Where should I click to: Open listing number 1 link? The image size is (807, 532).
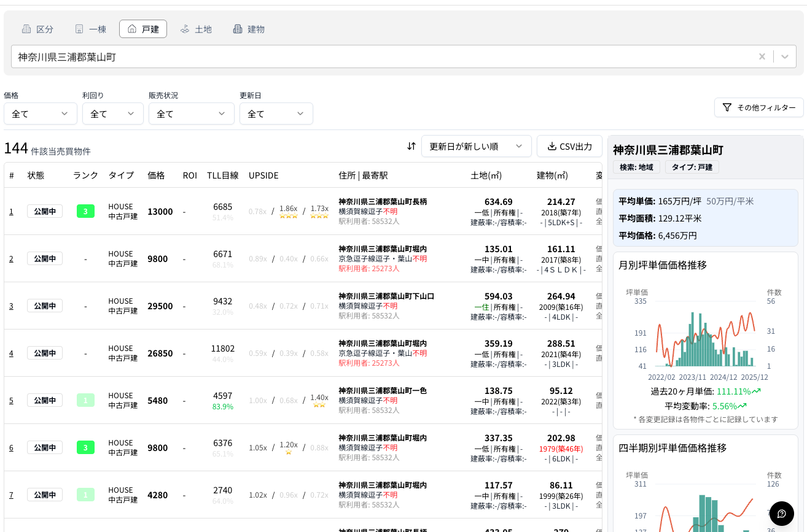(x=10, y=211)
